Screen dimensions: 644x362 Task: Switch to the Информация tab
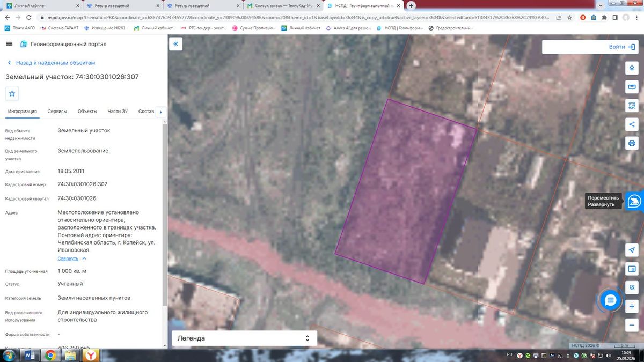point(23,112)
